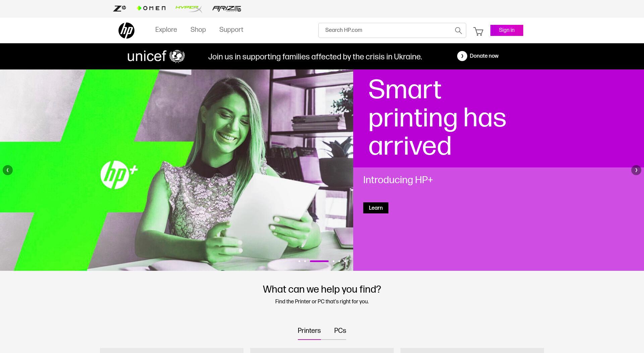
Task: Visit the HyperX brand logo link
Action: pyautogui.click(x=189, y=9)
